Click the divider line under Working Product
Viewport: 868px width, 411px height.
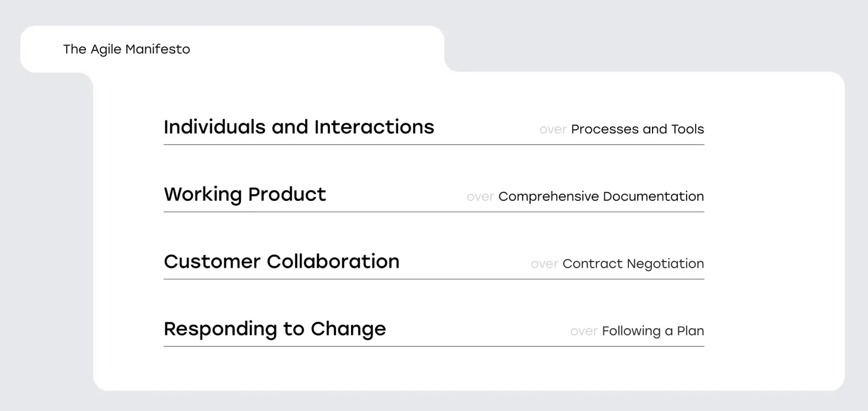(x=434, y=212)
